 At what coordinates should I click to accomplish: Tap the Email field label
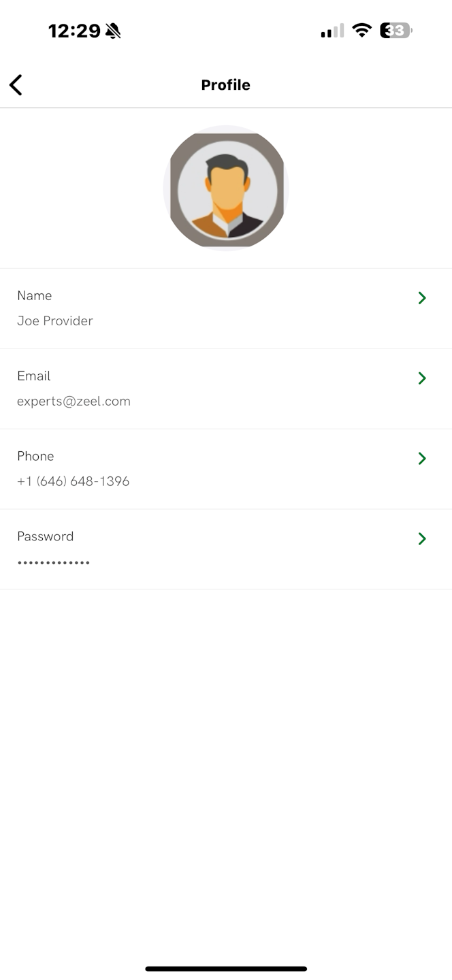(34, 376)
